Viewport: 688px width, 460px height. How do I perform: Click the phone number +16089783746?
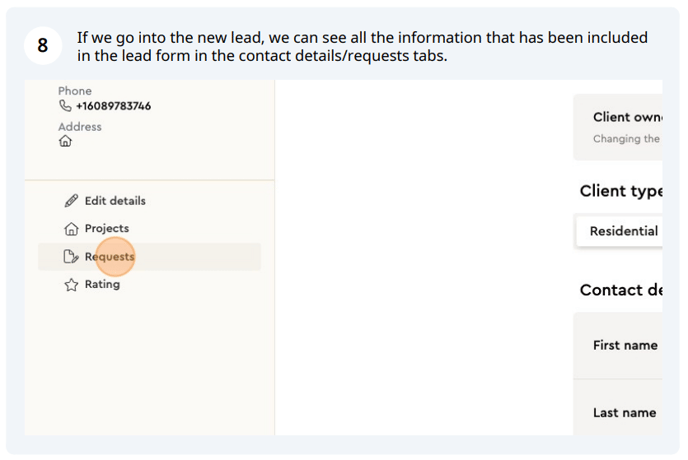113,106
